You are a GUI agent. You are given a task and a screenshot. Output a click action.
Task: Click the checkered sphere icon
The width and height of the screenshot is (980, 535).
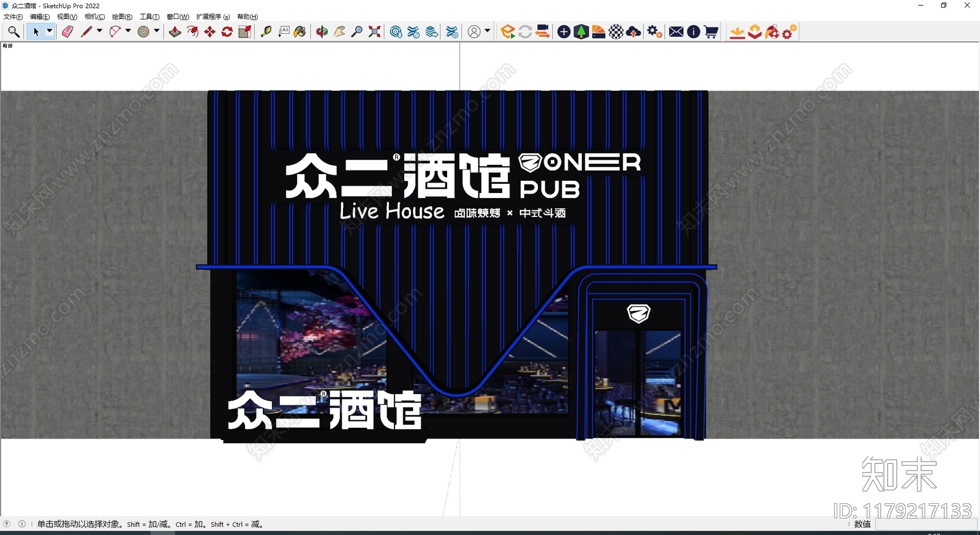click(616, 32)
